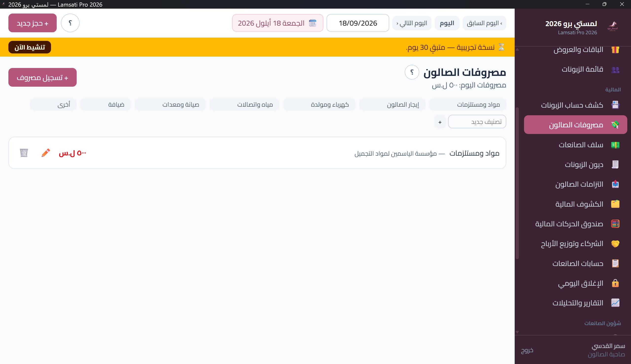The image size is (631, 364).
Task: Go to اليوم التالي next day
Action: [412, 23]
